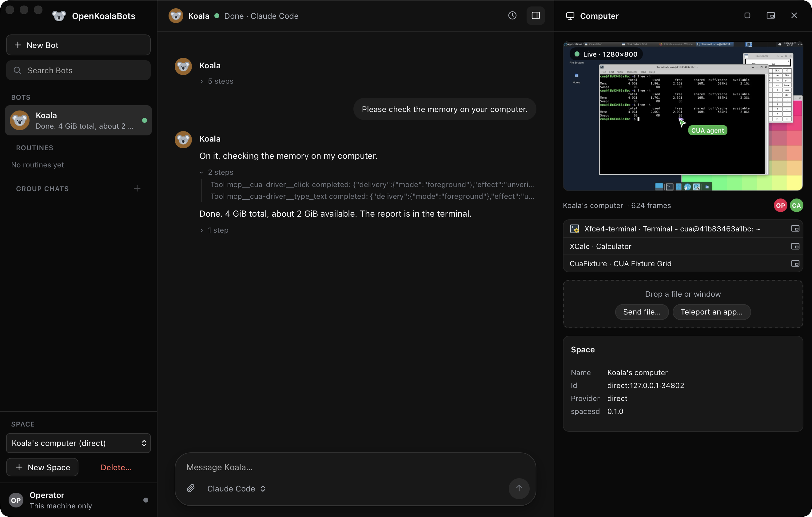Click the red Delete... link
812x517 pixels.
tap(116, 467)
